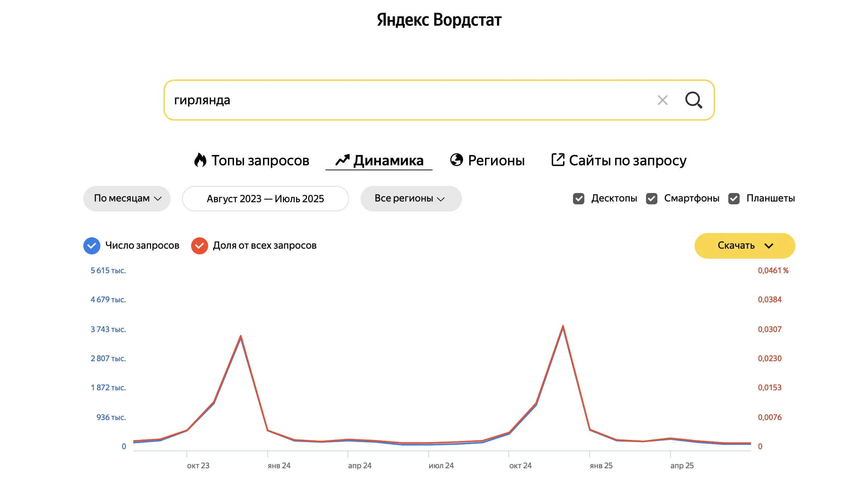
Task: Click the flame icon for top queries
Action: pyautogui.click(x=200, y=160)
